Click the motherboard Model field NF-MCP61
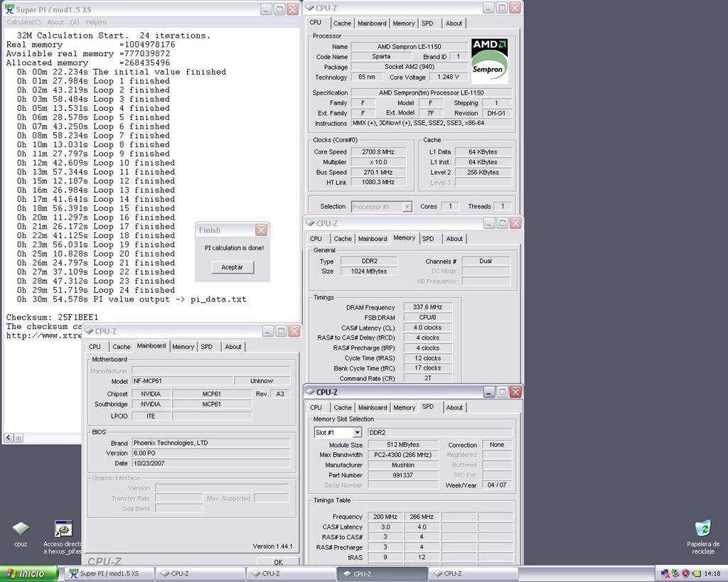The image size is (728, 582). tap(183, 381)
